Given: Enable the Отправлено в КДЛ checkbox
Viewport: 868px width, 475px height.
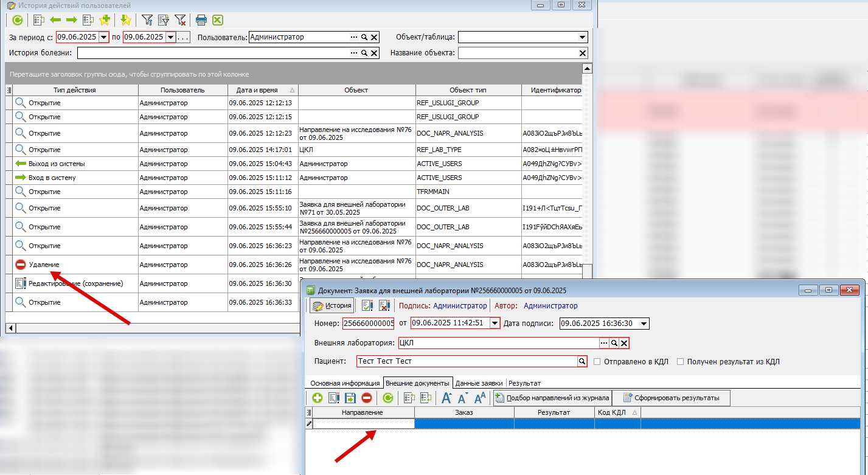Looking at the screenshot, I should tap(597, 361).
